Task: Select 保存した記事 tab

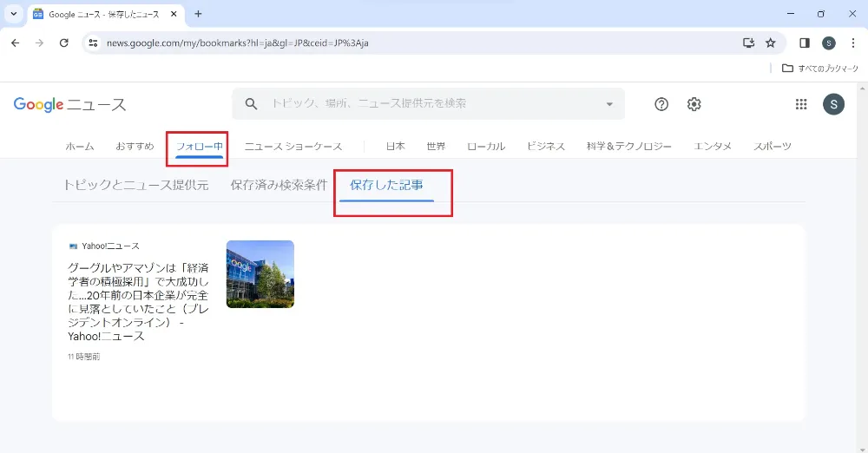Action: click(386, 185)
